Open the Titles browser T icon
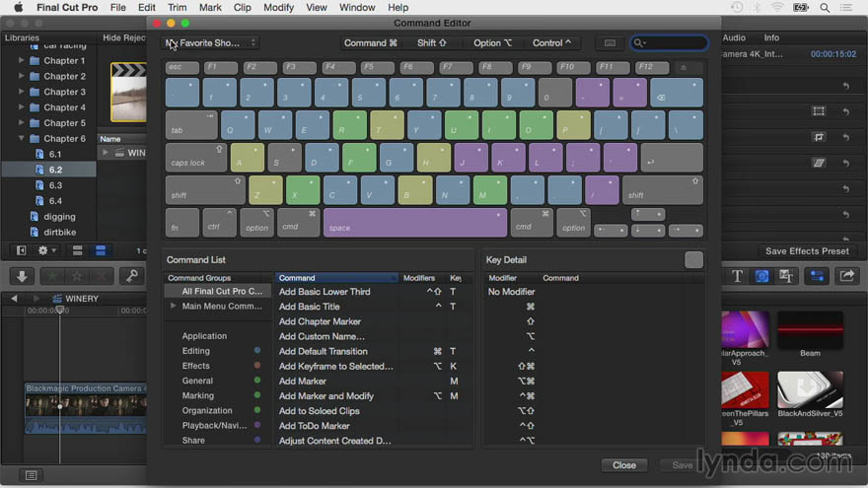Viewport: 868px width, 488px height. pos(737,275)
